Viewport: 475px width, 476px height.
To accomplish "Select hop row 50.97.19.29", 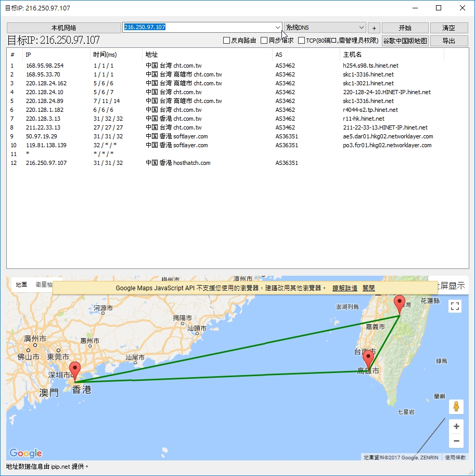I will 238,136.
